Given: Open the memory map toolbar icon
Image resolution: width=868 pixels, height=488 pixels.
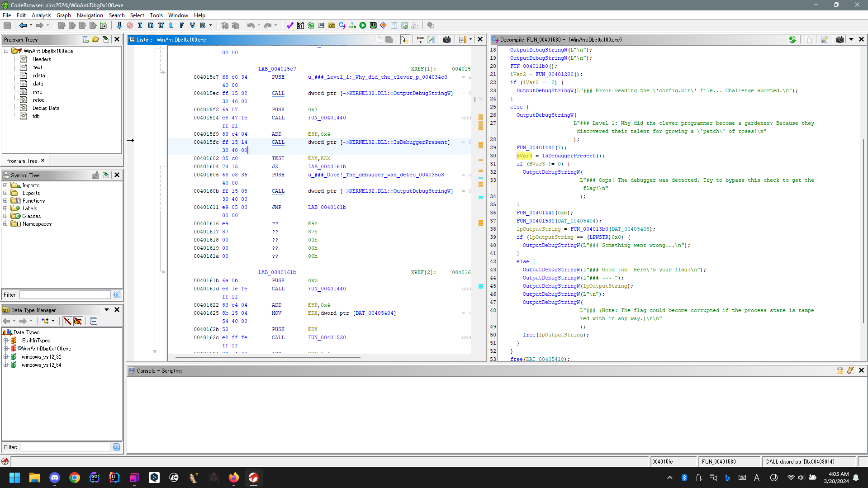Looking at the screenshot, I should [373, 25].
